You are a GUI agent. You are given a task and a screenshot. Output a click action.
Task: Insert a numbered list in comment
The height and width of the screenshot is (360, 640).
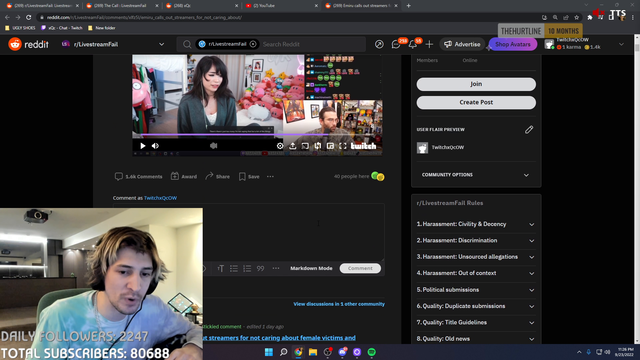[x=247, y=268]
